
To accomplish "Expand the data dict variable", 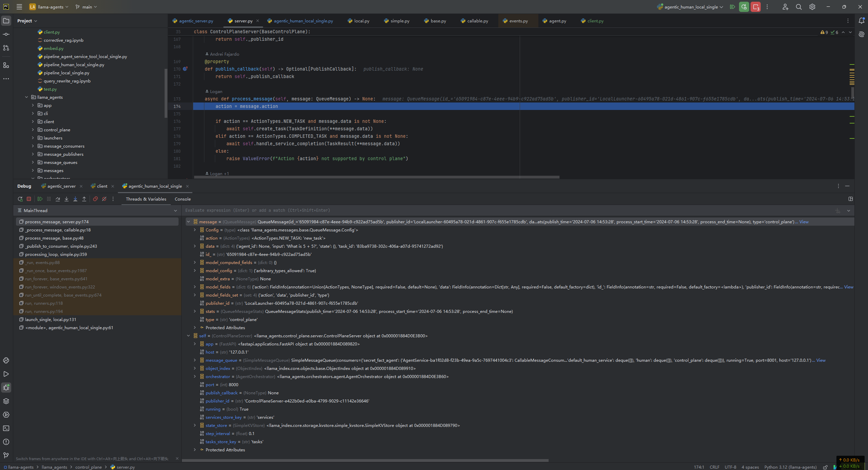I will point(195,246).
